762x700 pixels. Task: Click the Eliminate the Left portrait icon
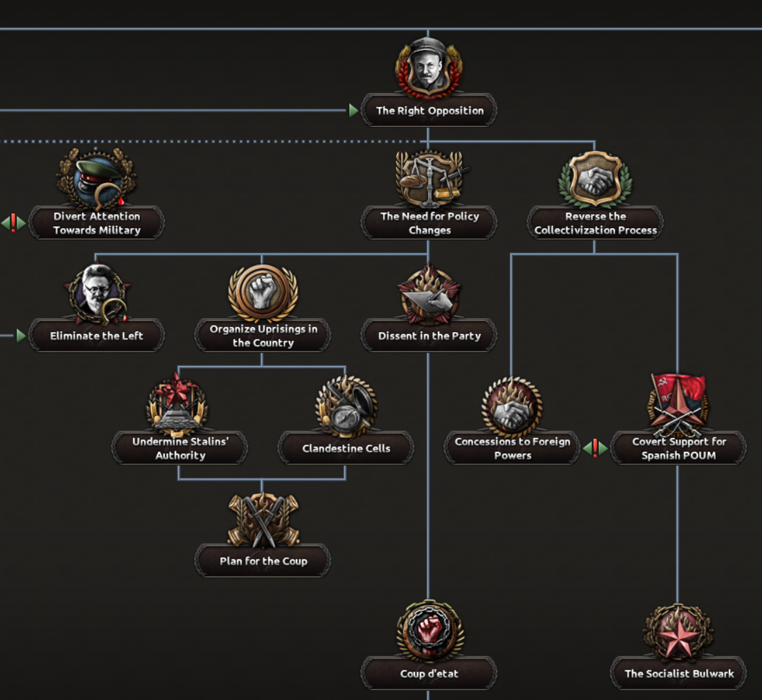(98, 295)
